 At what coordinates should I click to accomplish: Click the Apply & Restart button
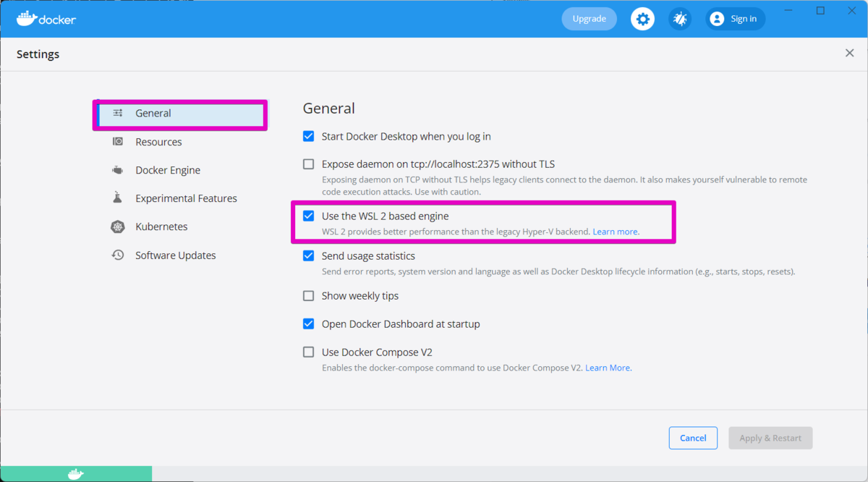[770, 438]
